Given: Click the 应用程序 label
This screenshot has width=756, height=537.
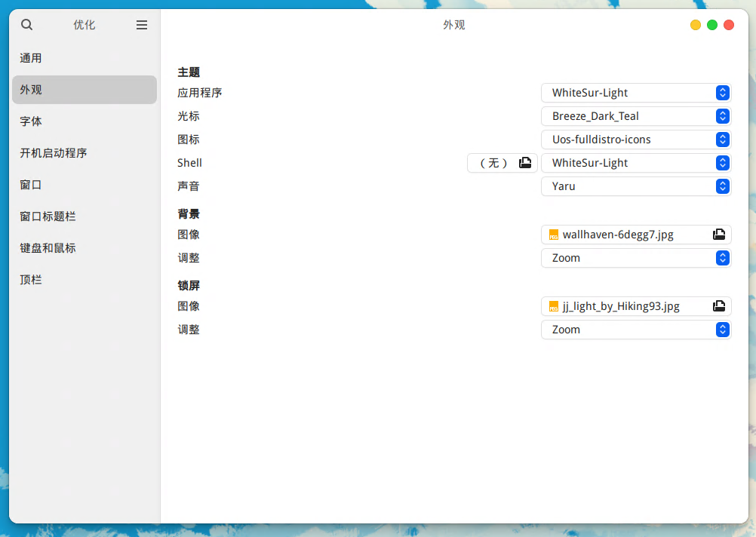Looking at the screenshot, I should pyautogui.click(x=200, y=93).
